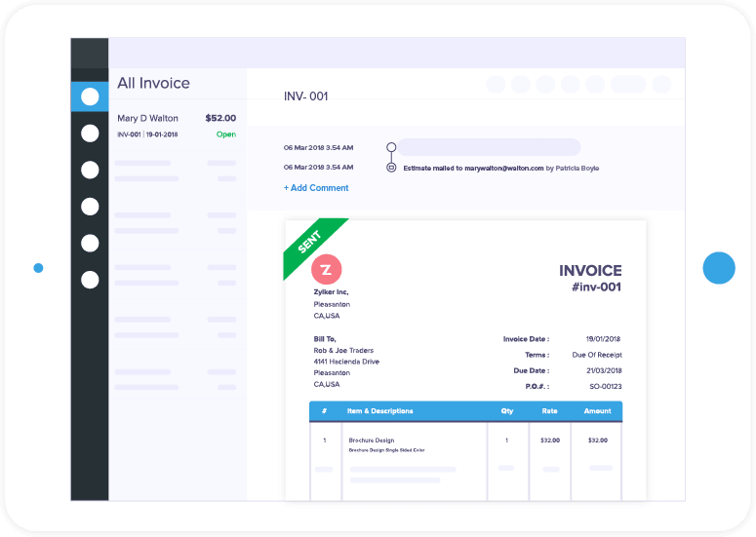Click the All Invoice list heading
Screen dimensions: 756x537
click(153, 84)
